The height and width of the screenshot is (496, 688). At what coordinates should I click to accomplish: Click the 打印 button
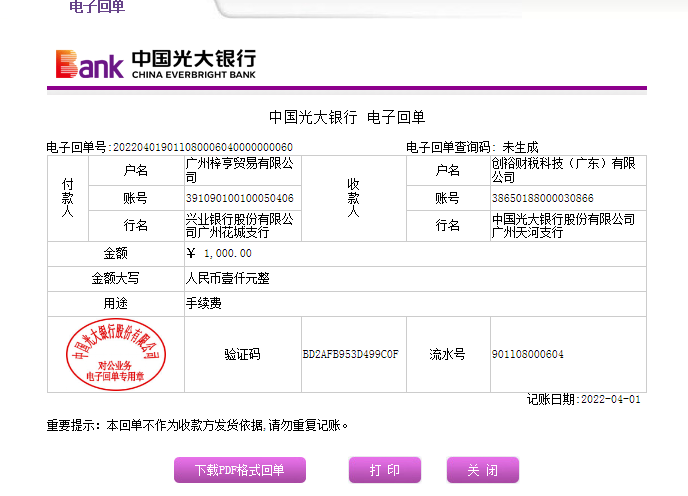385,470
